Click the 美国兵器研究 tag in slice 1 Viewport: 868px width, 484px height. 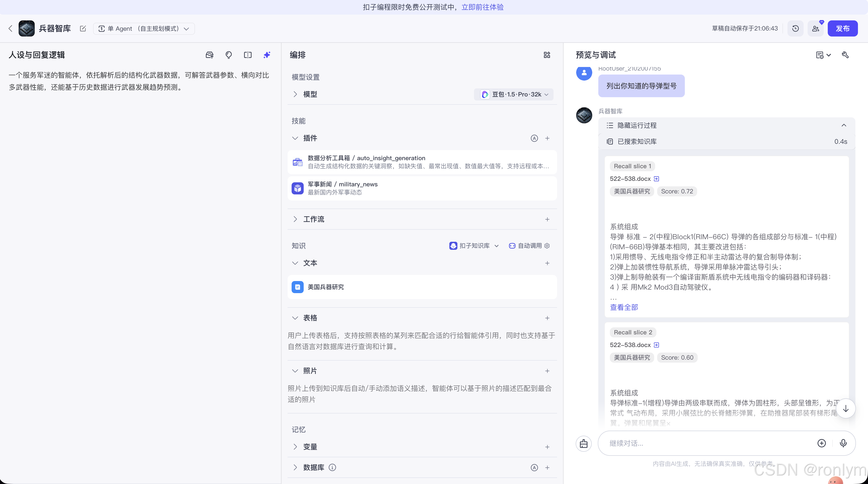point(632,191)
